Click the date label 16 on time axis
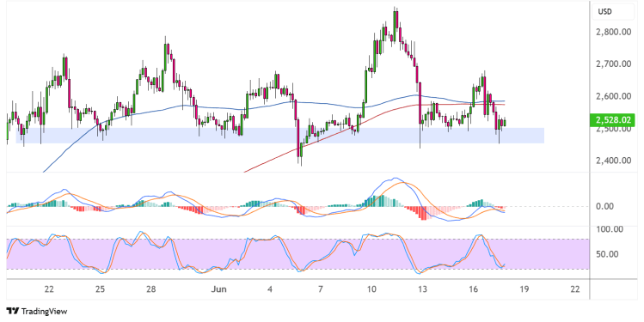 tap(473, 289)
